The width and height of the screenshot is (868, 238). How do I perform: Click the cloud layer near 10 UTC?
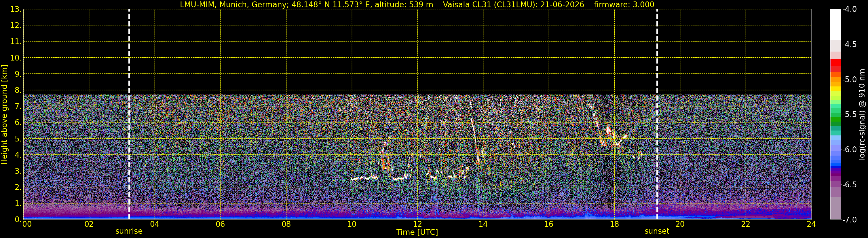tap(364, 178)
